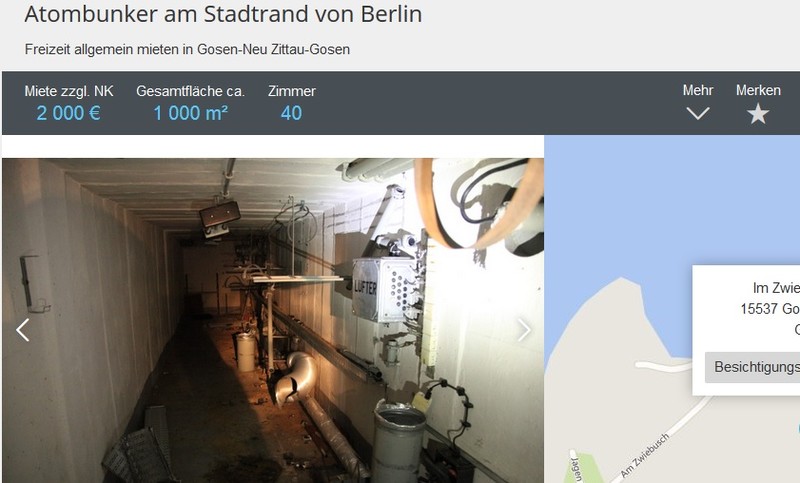
Task: Click the 15537 postcode line in map popup
Action: tap(770, 309)
